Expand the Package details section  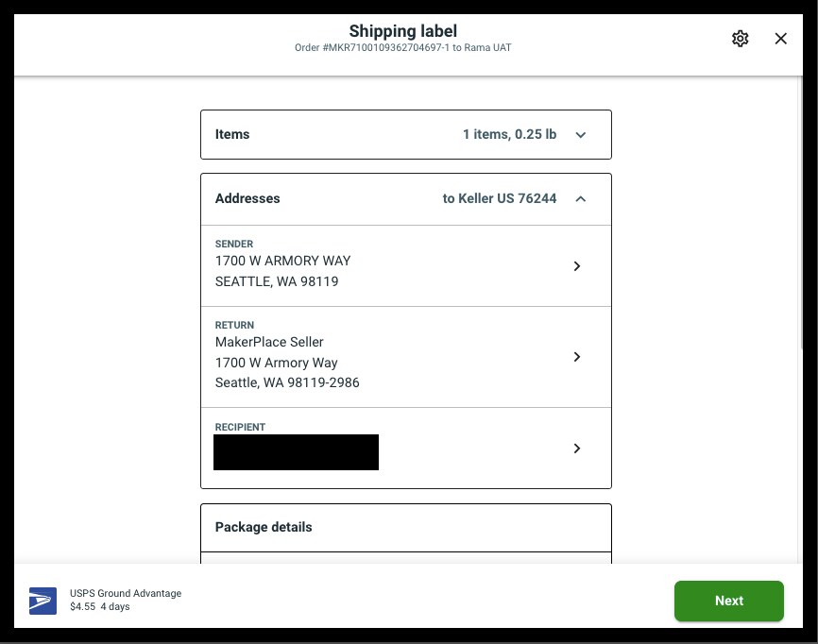point(405,527)
